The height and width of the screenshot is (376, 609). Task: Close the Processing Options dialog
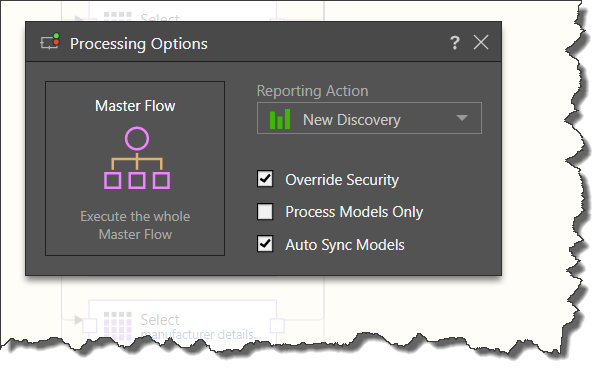point(481,42)
